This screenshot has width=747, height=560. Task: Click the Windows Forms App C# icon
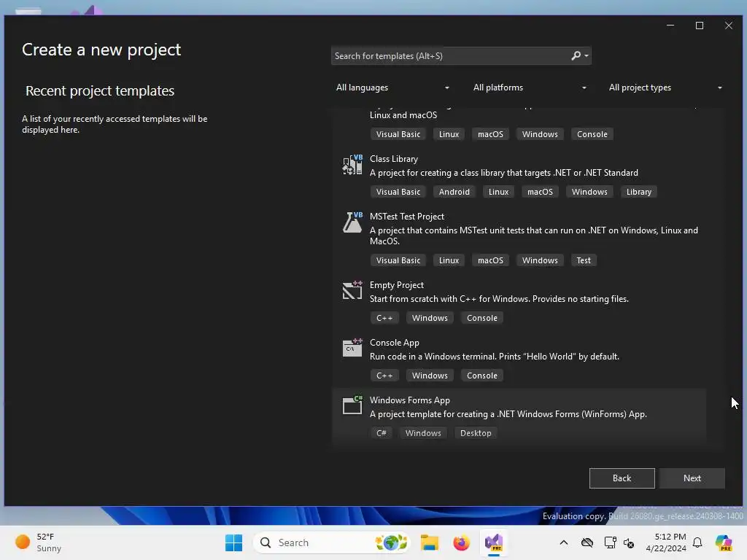pyautogui.click(x=352, y=405)
